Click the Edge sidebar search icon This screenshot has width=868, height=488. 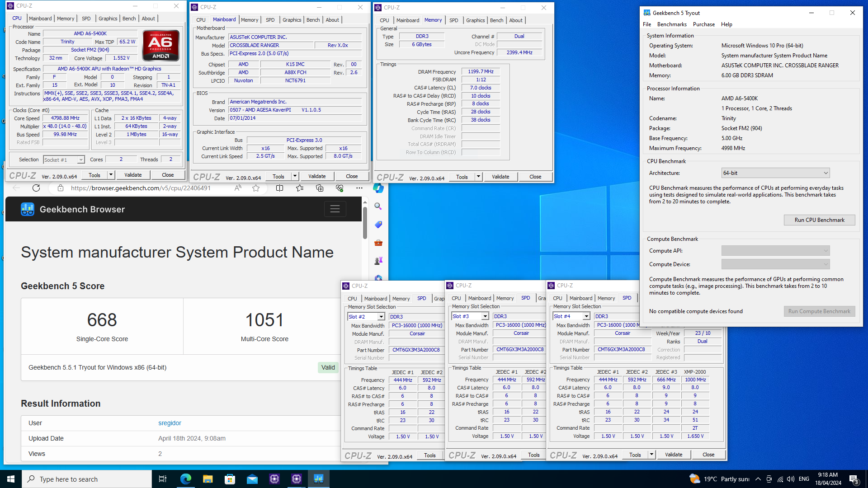[378, 206]
